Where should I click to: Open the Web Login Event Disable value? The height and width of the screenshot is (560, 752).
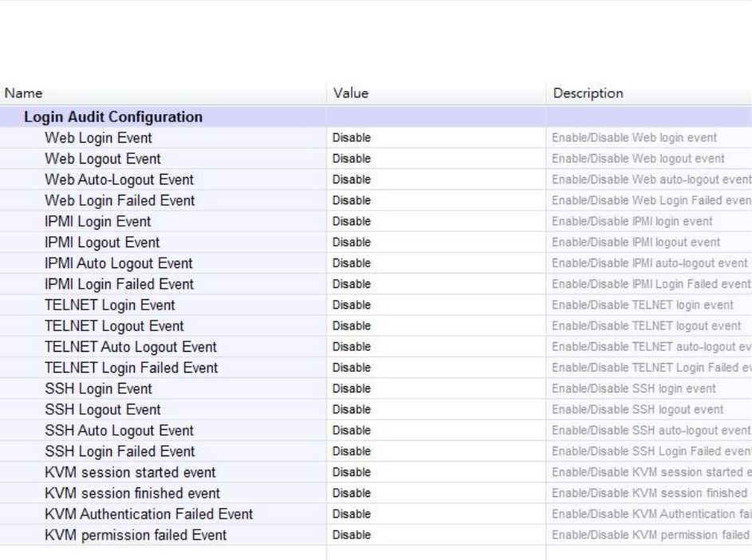point(352,138)
